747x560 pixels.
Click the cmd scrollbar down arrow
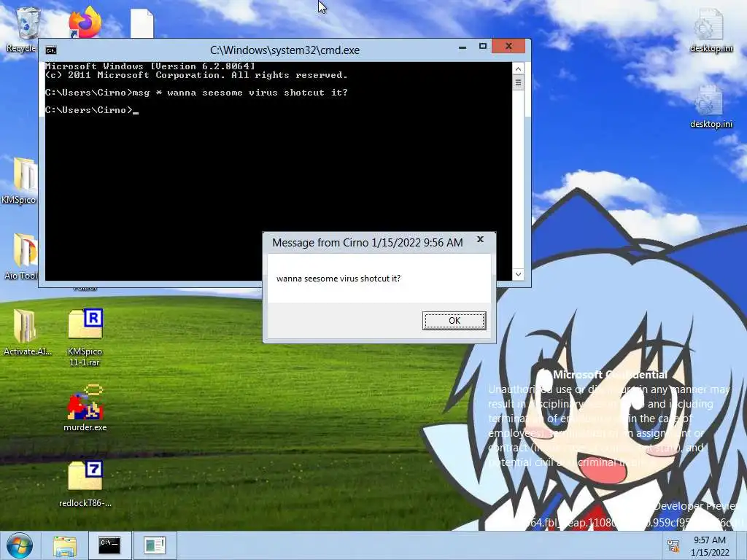point(519,274)
